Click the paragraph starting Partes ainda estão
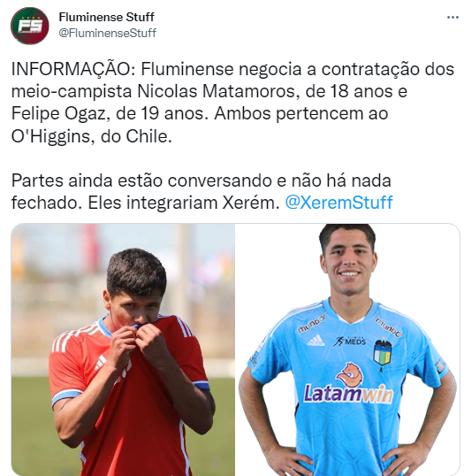The image size is (464, 476). tap(202, 192)
